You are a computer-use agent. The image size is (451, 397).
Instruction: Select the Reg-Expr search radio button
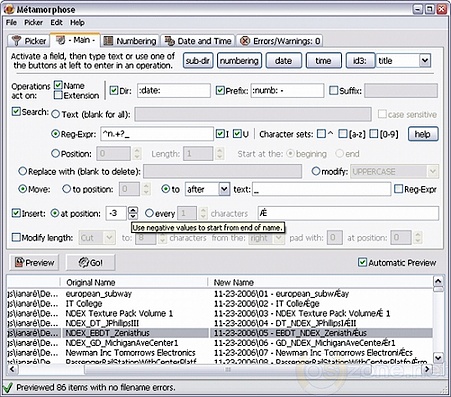tap(55, 134)
